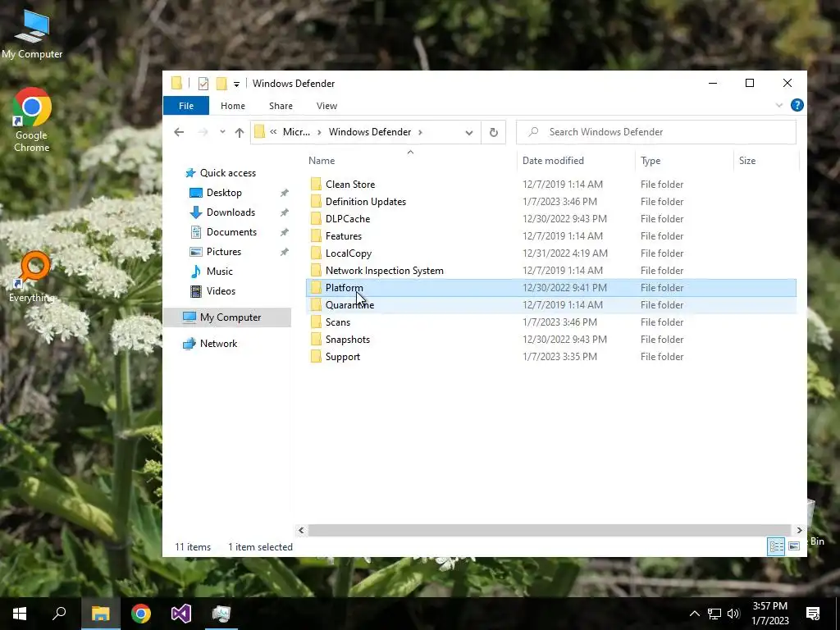Switch to Details view layout icon

(776, 546)
